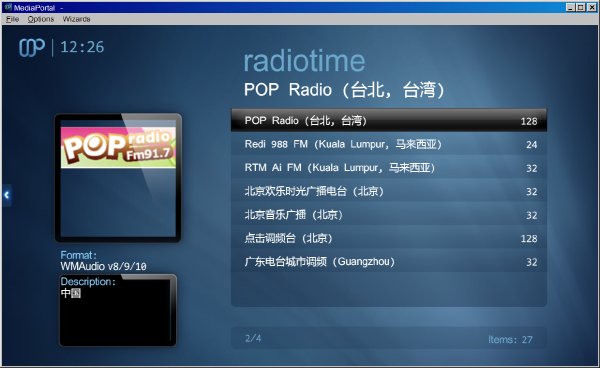Image resolution: width=600 pixels, height=368 pixels.
Task: Click the Items: 27 counter
Action: [x=510, y=339]
